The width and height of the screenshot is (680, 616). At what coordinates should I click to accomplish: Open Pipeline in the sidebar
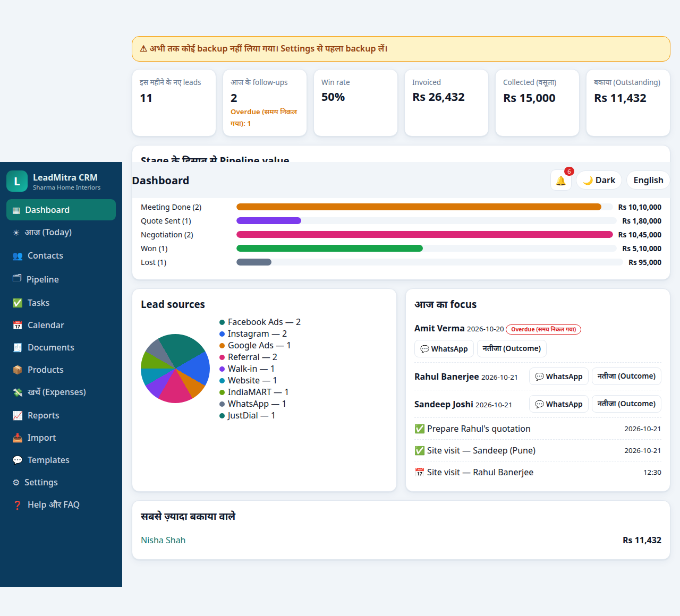pyautogui.click(x=61, y=279)
